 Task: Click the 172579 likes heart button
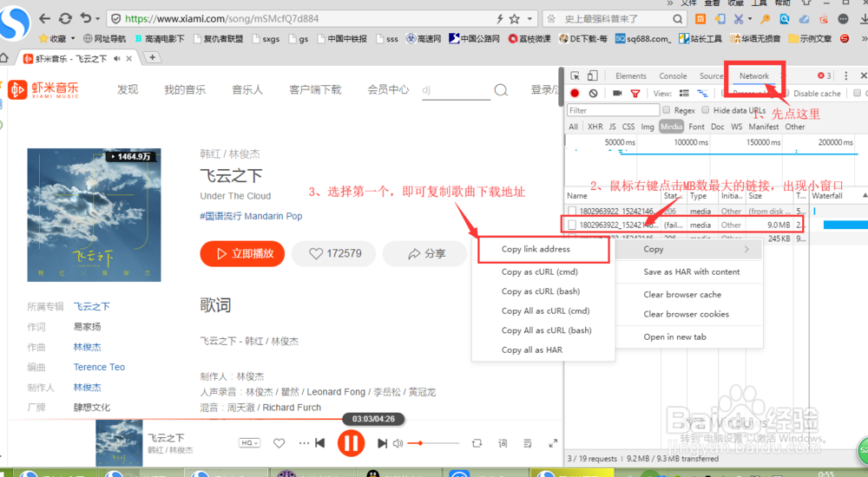[x=334, y=253]
